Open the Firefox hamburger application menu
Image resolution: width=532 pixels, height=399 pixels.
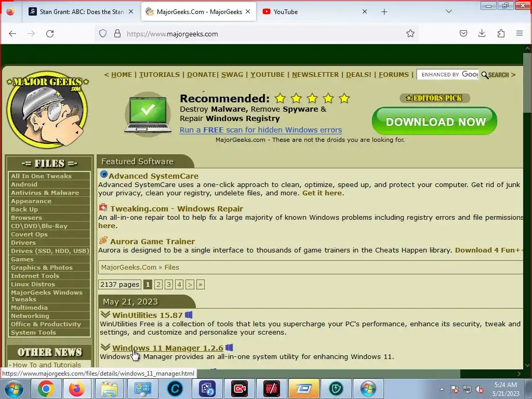(x=520, y=34)
